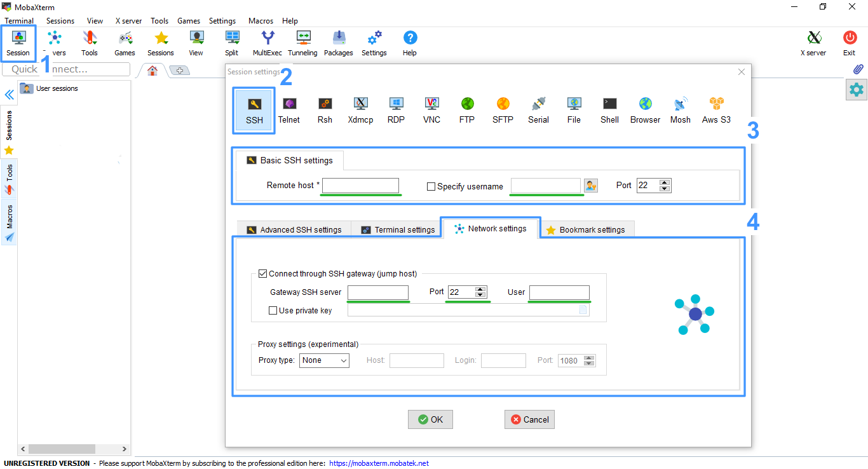The width and height of the screenshot is (868, 469).
Task: Click the Split toolbar icon
Action: [232, 44]
